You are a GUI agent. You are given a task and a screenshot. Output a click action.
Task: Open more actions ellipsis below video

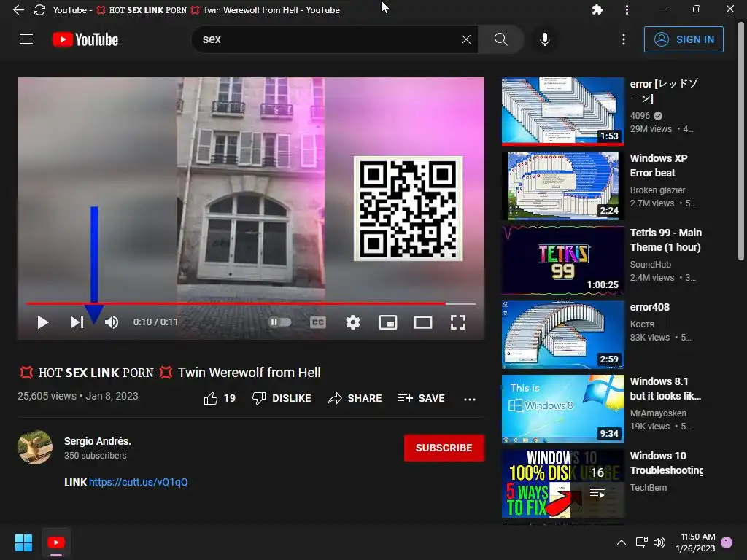point(470,399)
